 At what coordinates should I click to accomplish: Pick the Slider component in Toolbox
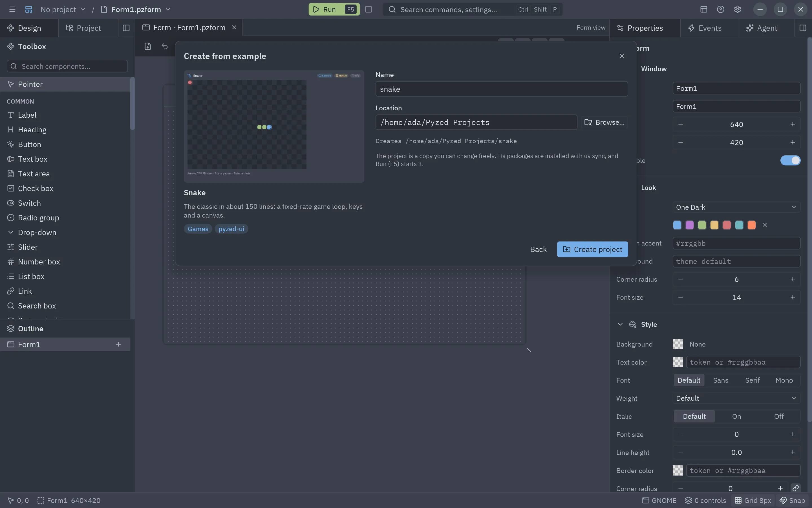click(x=65, y=247)
